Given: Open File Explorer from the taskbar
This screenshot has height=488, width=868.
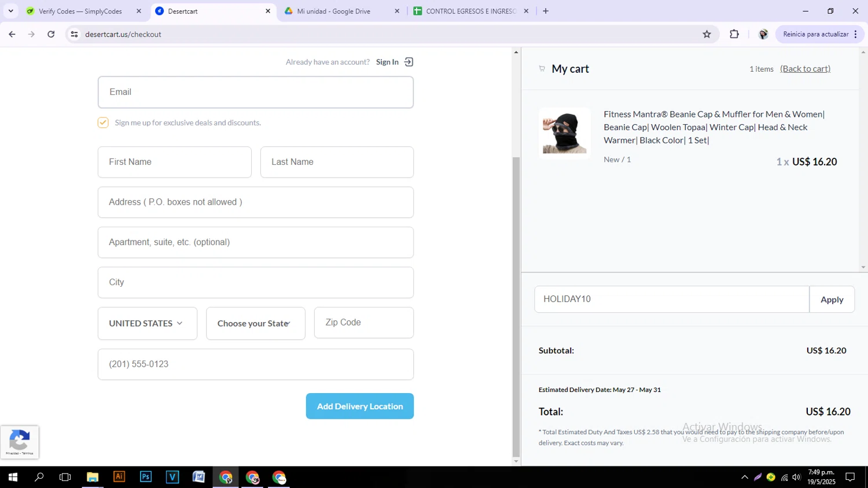Looking at the screenshot, I should pyautogui.click(x=93, y=477).
